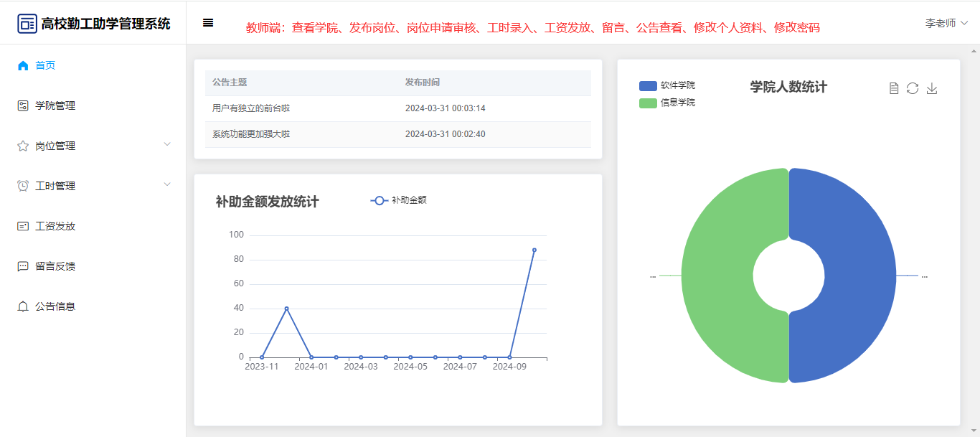Expand the 岗位管理 submenu chevron
980x437 pixels.
coord(167,144)
